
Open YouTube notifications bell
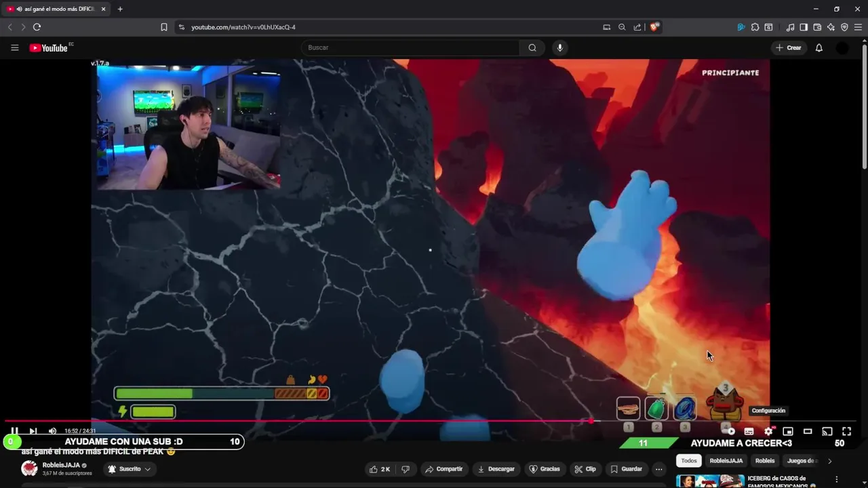818,47
